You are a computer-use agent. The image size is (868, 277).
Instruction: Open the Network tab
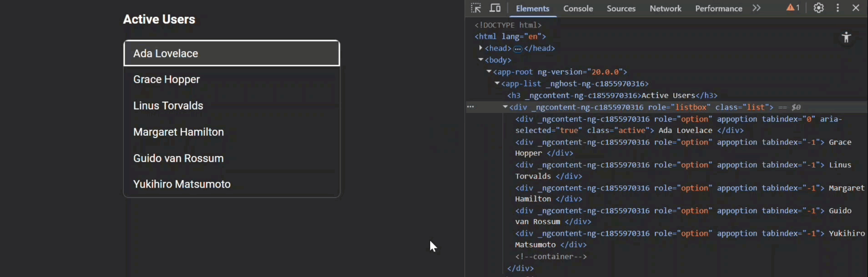click(x=666, y=9)
